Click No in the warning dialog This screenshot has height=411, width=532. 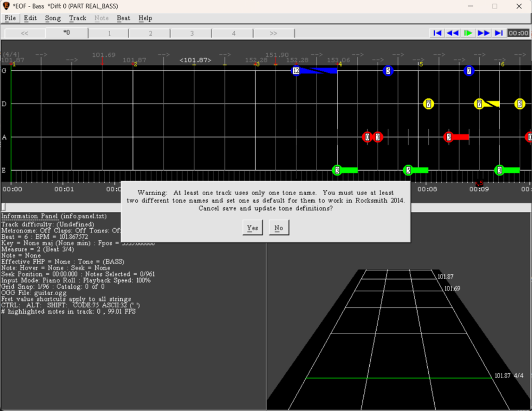tap(278, 228)
